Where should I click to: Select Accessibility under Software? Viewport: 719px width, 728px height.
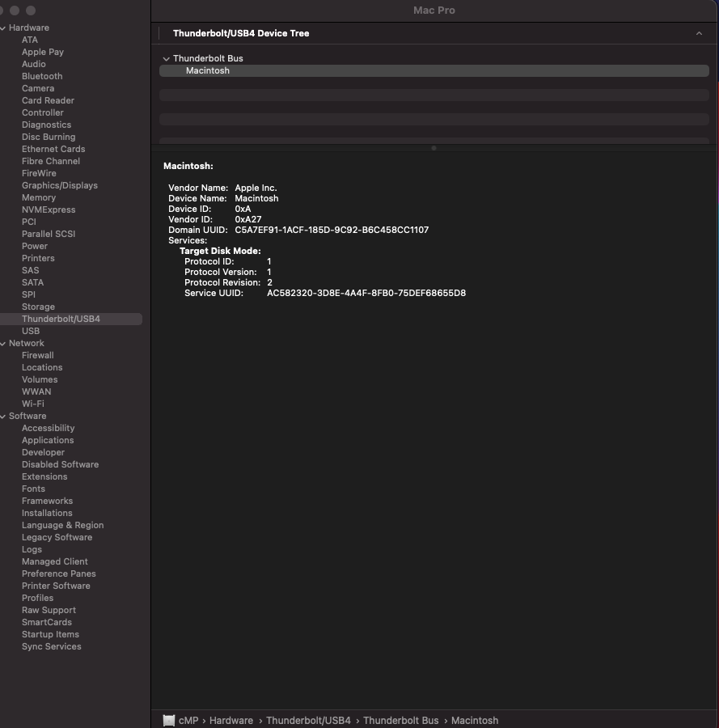pyautogui.click(x=48, y=428)
